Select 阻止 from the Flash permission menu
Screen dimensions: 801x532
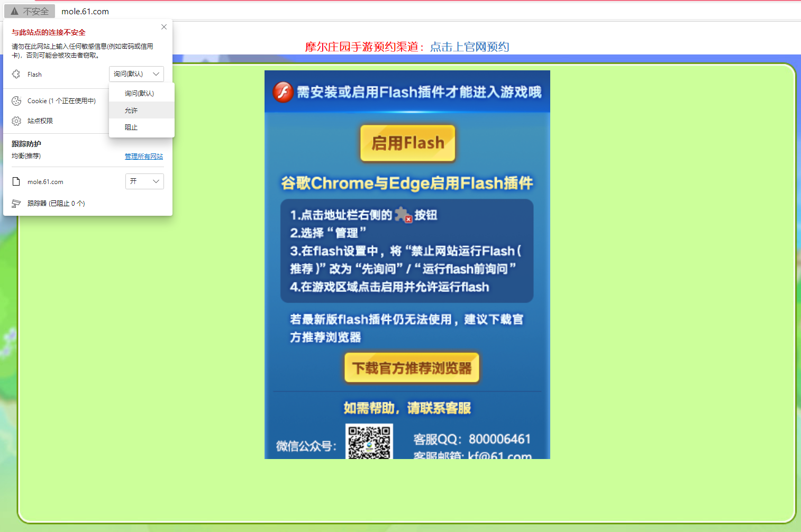coord(131,127)
